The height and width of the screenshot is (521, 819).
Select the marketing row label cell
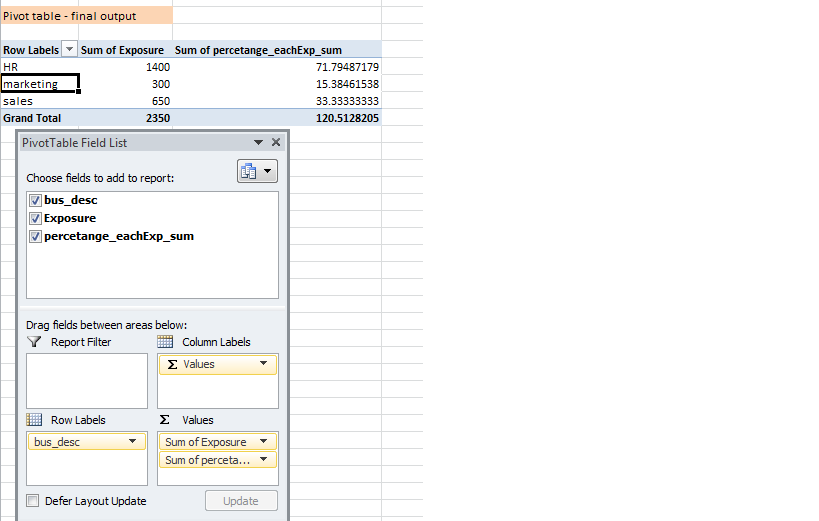click(40, 84)
